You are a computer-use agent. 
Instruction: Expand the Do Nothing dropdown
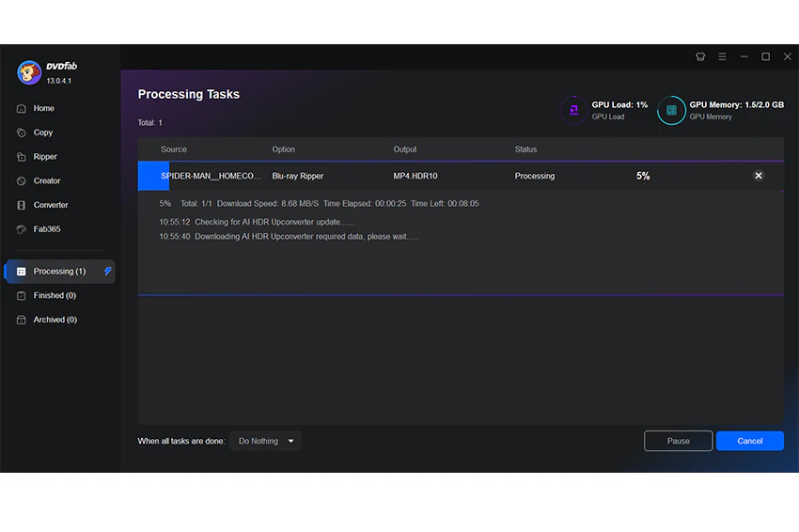coord(265,441)
